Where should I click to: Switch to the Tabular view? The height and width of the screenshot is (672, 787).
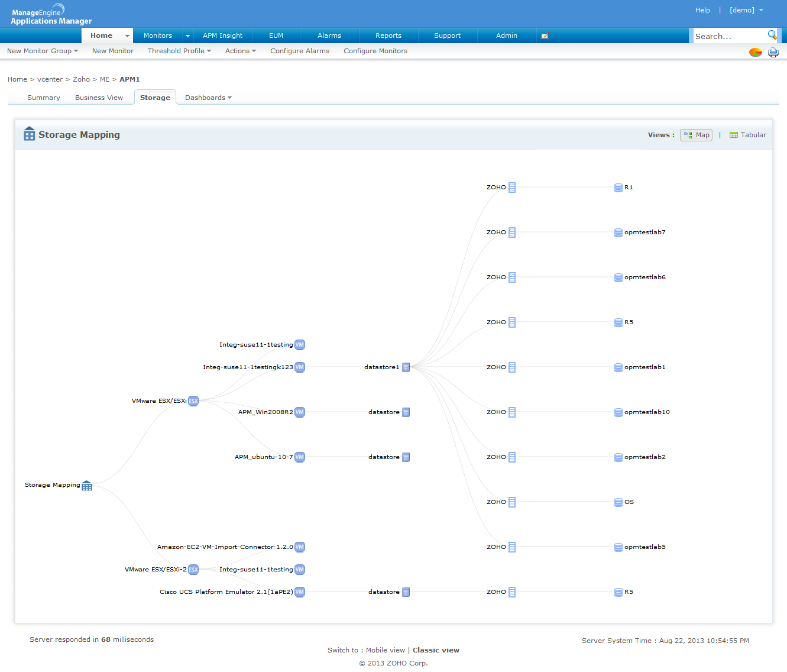(x=748, y=135)
